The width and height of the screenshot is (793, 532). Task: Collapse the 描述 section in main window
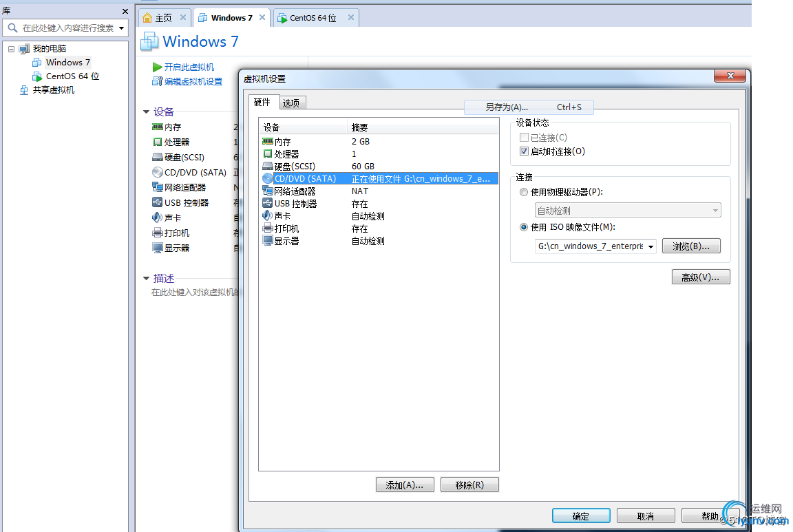[146, 278]
